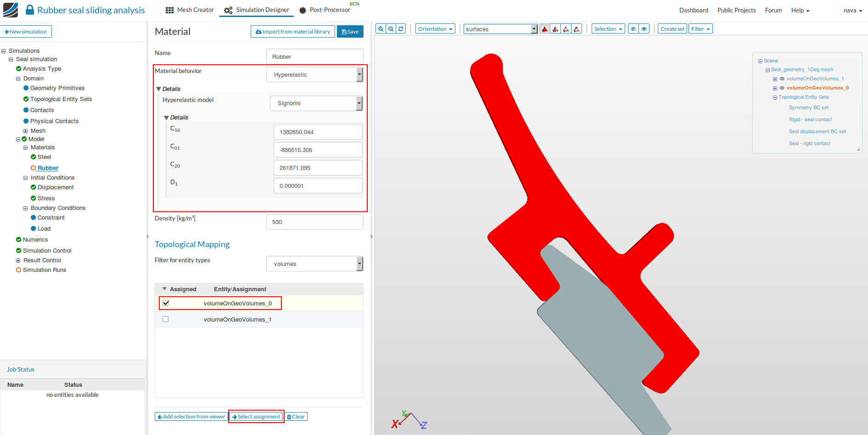868x435 pixels.
Task: Click the material Name input field
Action: (x=314, y=56)
